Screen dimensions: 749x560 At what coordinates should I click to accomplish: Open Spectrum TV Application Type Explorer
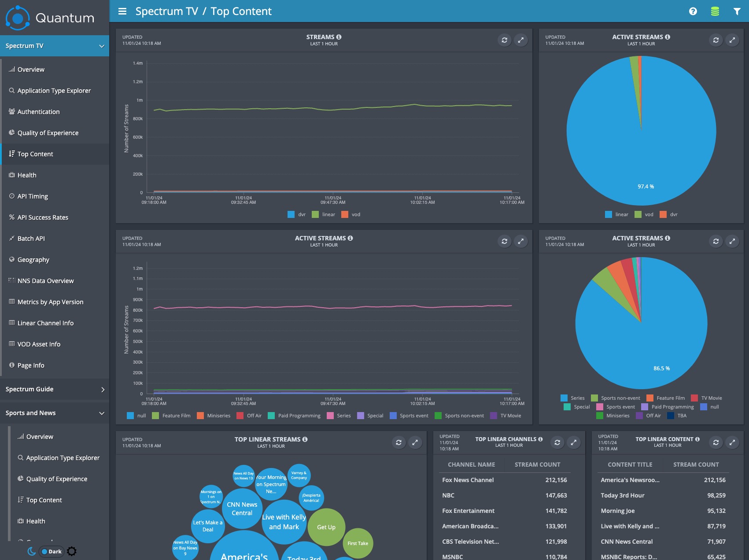click(x=55, y=91)
